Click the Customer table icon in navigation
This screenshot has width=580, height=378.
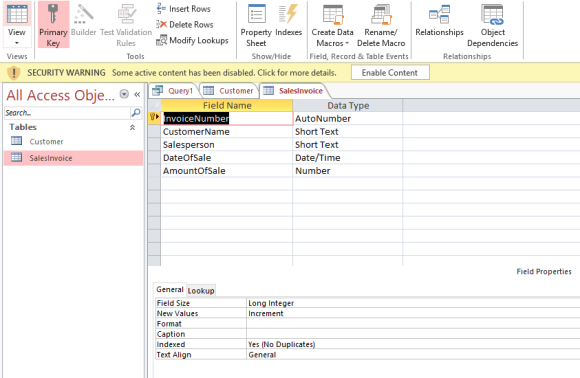click(x=16, y=141)
